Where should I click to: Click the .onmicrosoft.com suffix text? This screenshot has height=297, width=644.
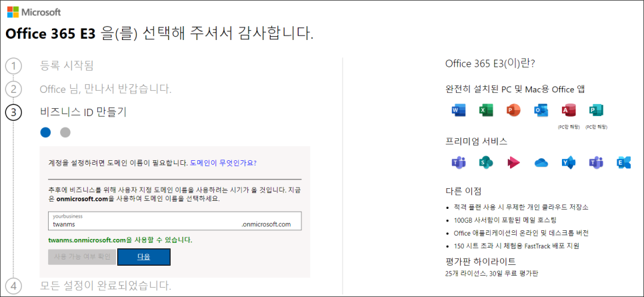point(266,224)
